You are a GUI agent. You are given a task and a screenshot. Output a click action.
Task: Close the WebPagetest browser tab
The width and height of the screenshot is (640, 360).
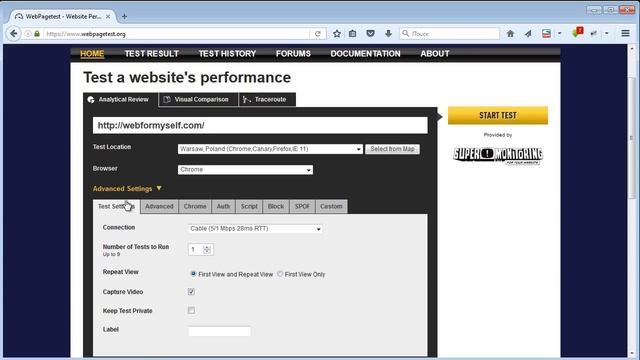click(x=108, y=17)
